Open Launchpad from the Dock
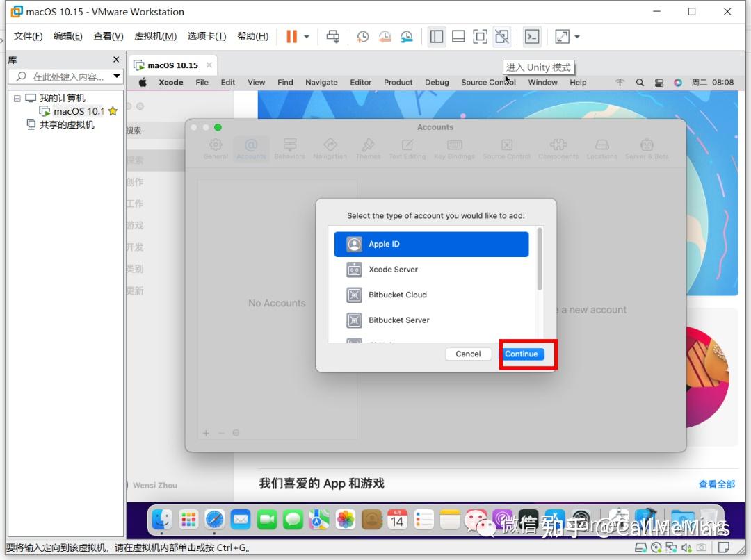Screen dimensions: 751x560 pyautogui.click(x=188, y=519)
